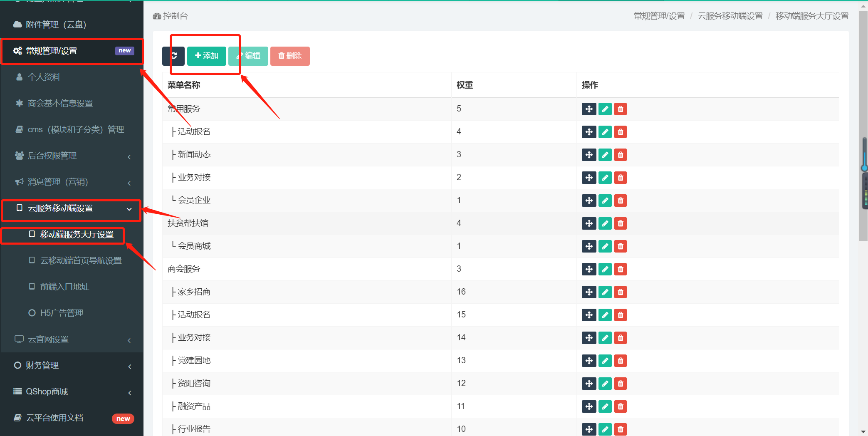The height and width of the screenshot is (436, 868).
Task: Click 云服务移动端设置 breadcrumb link
Action: pyautogui.click(x=730, y=16)
